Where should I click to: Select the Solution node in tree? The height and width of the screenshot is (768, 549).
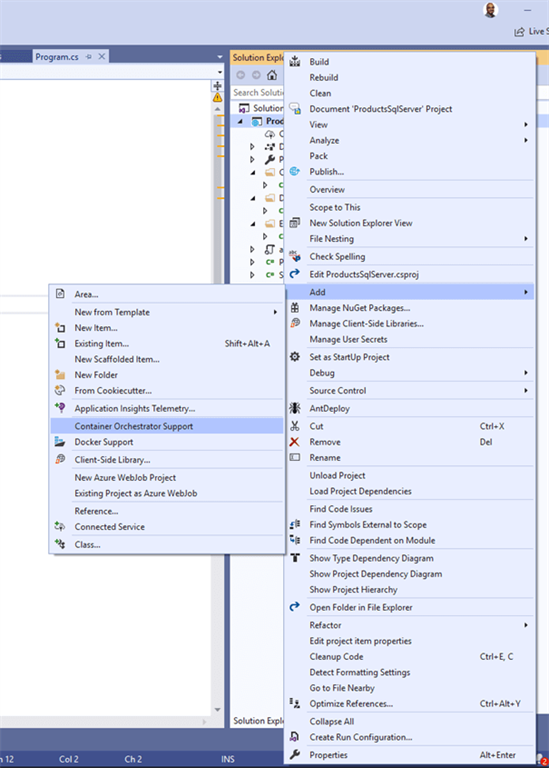click(261, 108)
